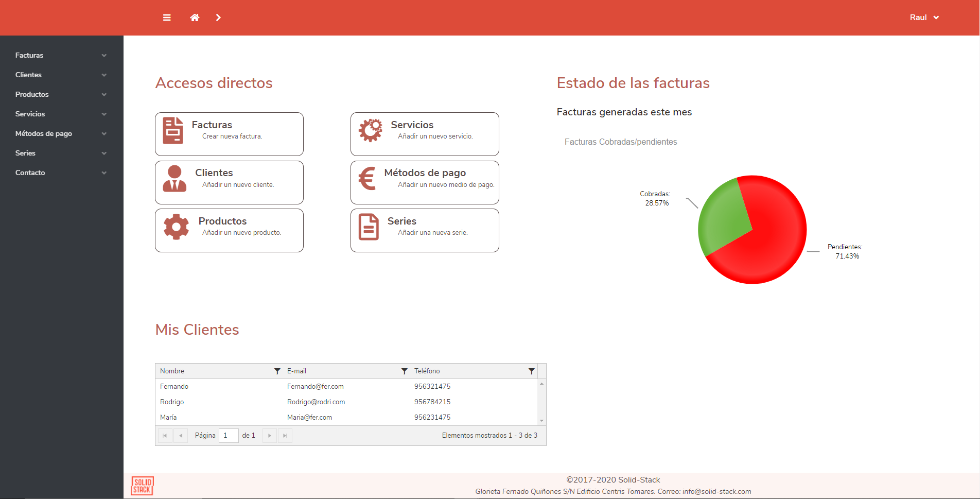980x499 pixels.
Task: Expand the Series sidebar chevron
Action: point(104,153)
